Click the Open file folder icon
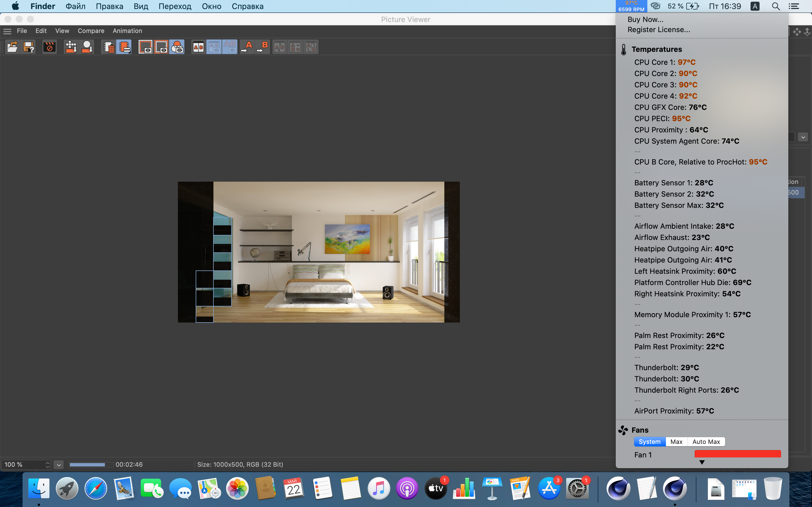This screenshot has width=812, height=507. (12, 47)
